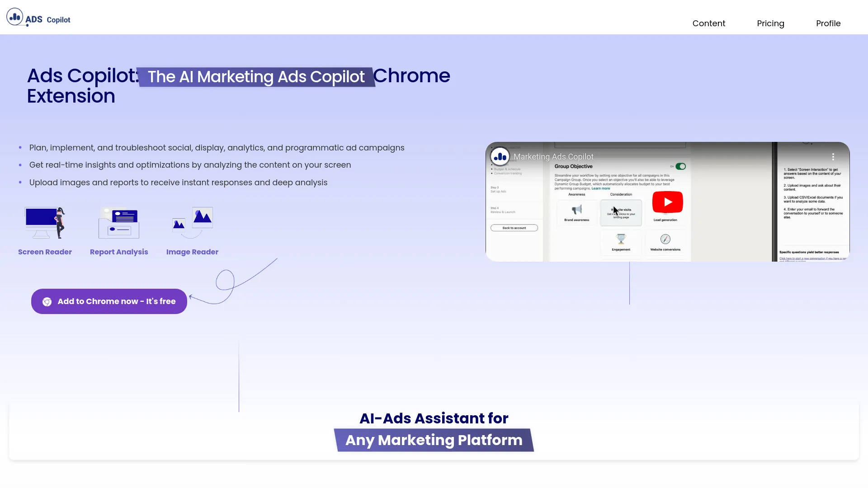
Task: Click the Screen Reader monitor illustration
Action: [45, 222]
